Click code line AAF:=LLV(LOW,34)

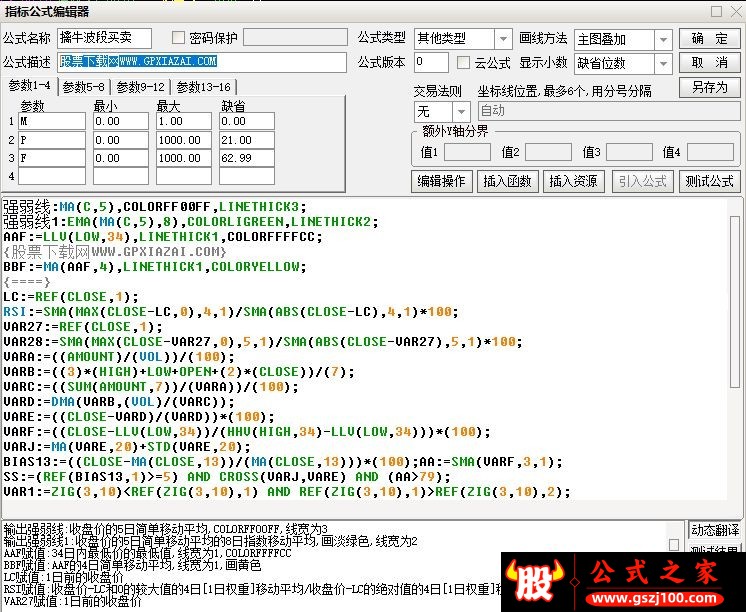(x=163, y=237)
